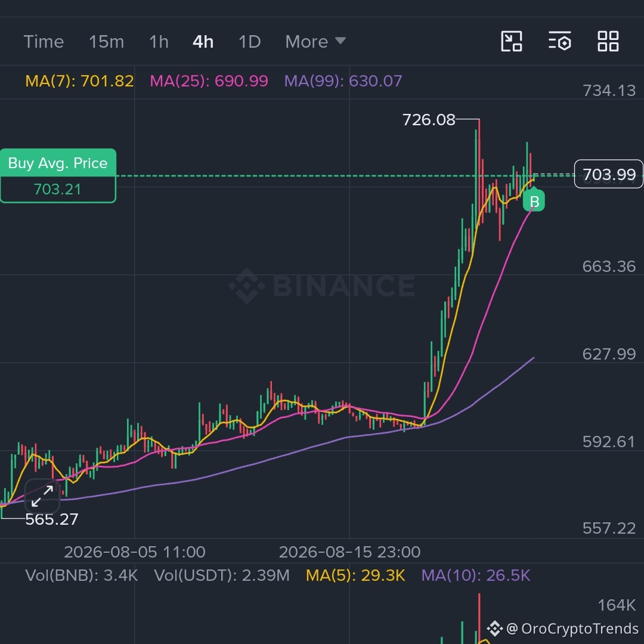644x644 pixels.
Task: Select the 15m interval tab
Action: click(106, 42)
